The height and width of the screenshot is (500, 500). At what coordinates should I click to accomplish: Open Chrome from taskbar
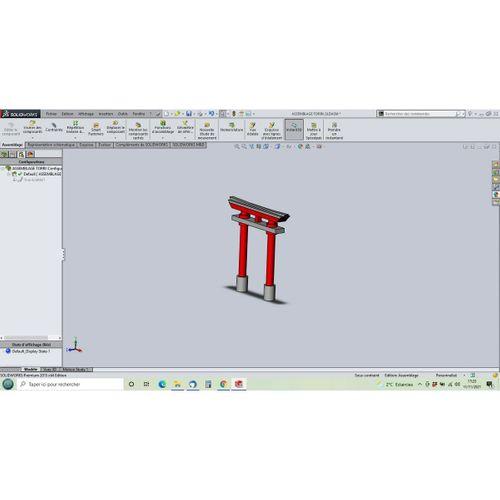click(x=223, y=384)
